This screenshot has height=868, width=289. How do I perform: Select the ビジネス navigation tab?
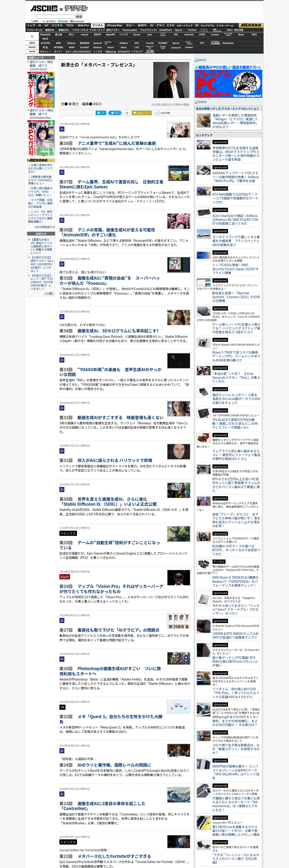(57, 25)
